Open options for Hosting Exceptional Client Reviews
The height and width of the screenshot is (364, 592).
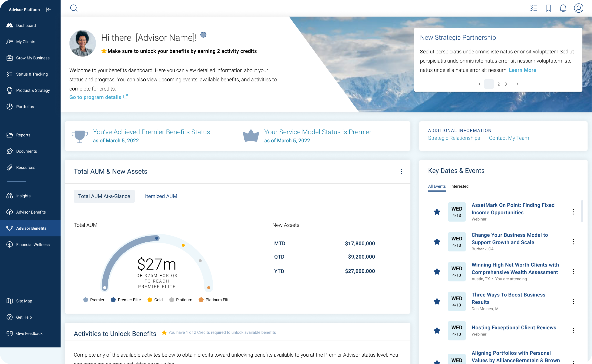click(573, 330)
